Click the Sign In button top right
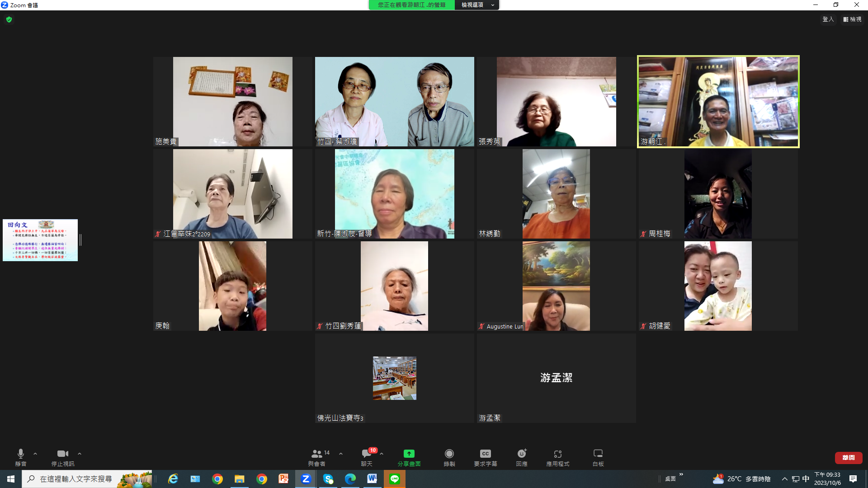Viewport: 868px width, 488px height. 828,19
